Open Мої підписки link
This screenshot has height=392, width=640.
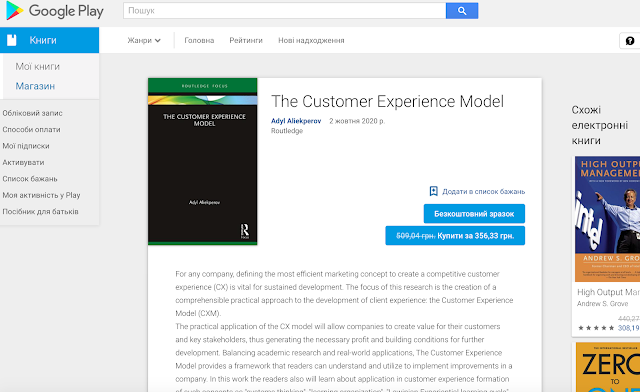[26, 146]
